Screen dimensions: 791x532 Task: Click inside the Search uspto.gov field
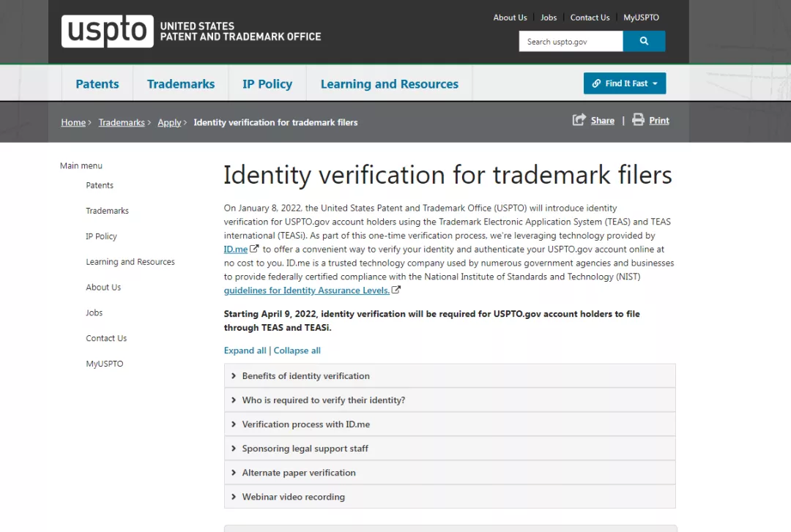(571, 42)
